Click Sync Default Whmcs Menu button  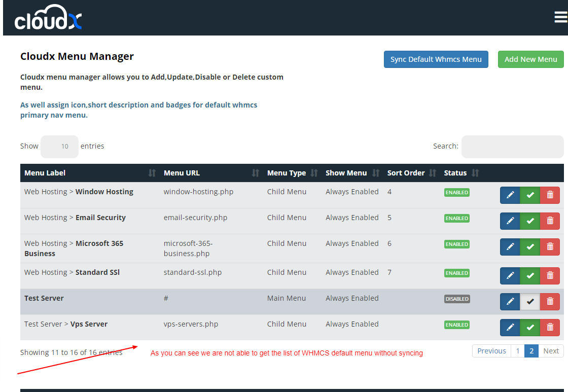click(x=436, y=59)
